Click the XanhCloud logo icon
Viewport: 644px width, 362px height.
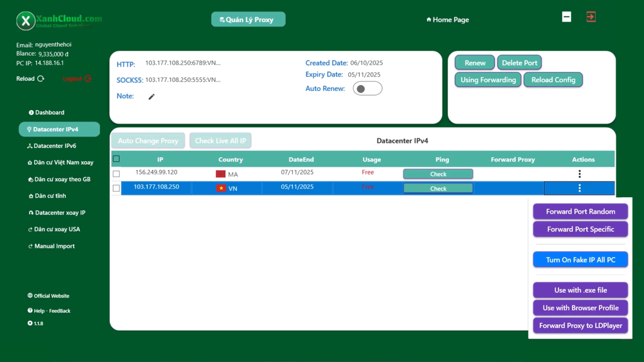coord(26,21)
